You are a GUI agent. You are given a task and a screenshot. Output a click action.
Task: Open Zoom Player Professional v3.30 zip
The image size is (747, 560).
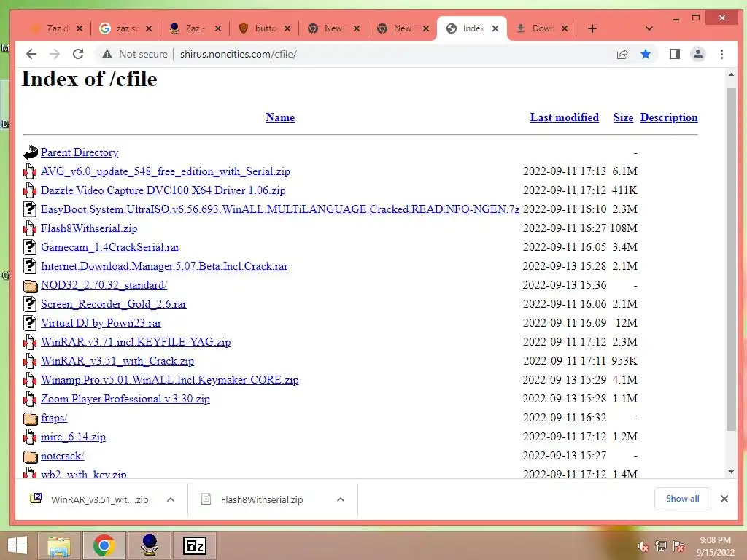125,399
